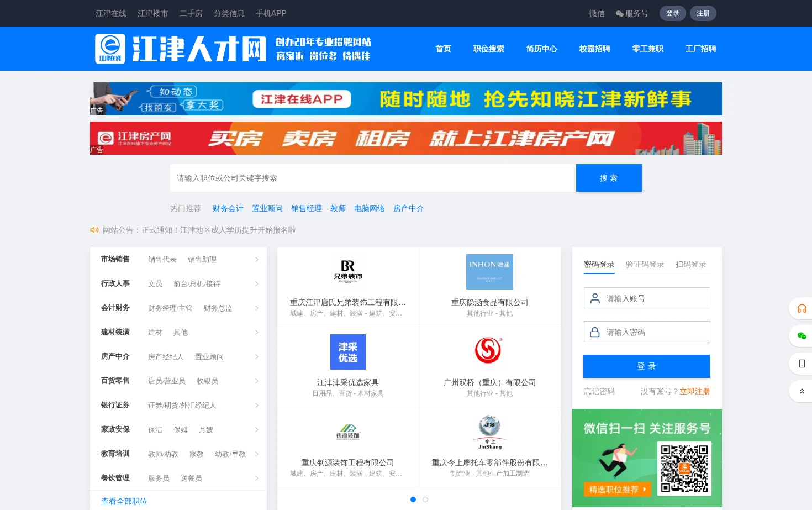Open the 兄弟装饰 company logo
The height and width of the screenshot is (510, 812).
click(348, 272)
